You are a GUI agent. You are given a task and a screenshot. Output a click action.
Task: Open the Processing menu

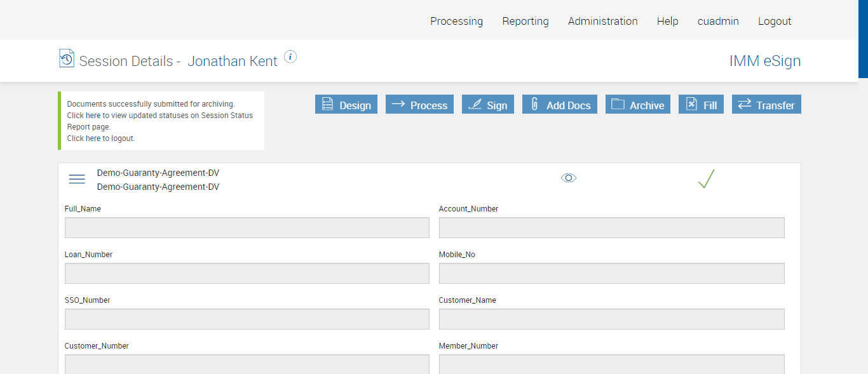(456, 21)
